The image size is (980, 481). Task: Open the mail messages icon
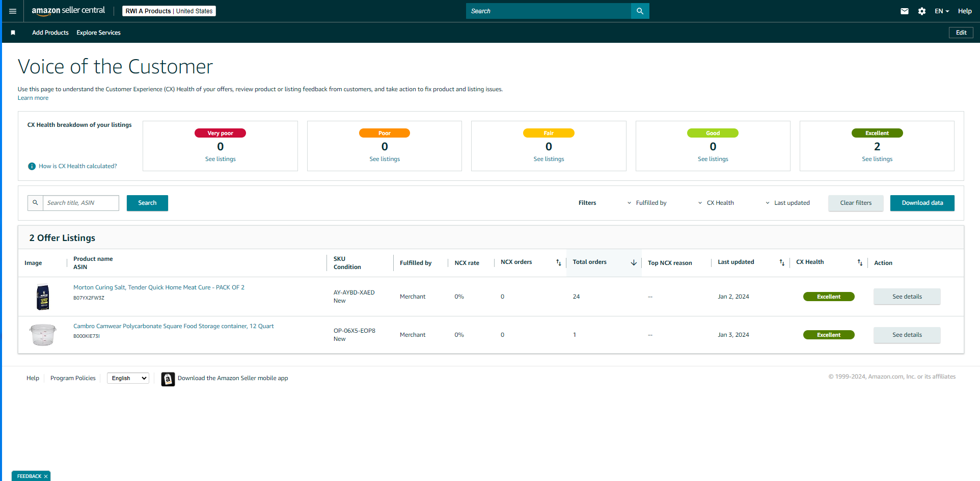[905, 11]
